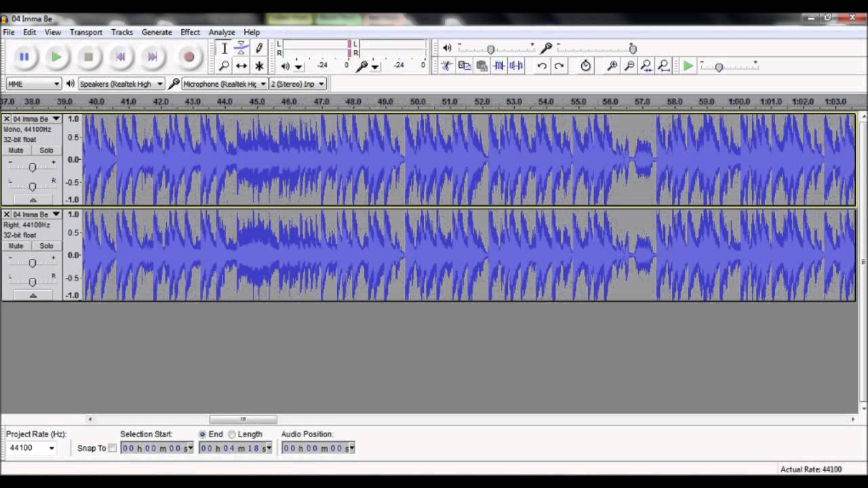Click the Stop transport button
868x488 pixels.
(88, 58)
